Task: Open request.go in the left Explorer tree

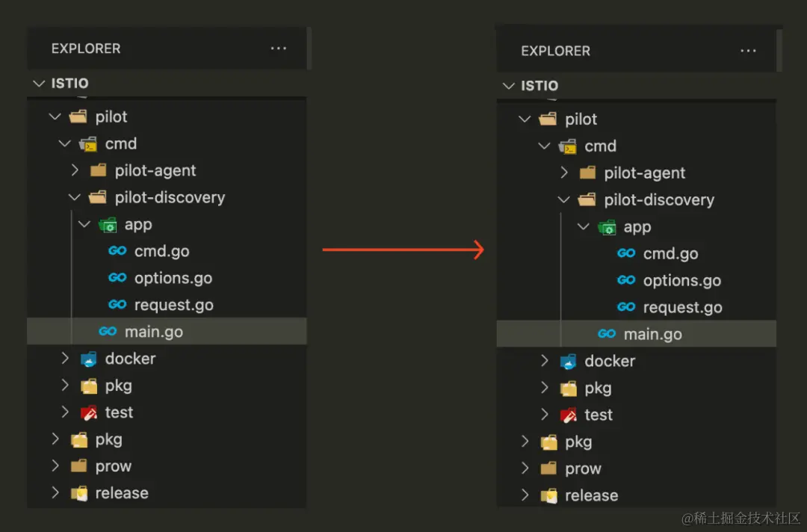Action: 174,305
